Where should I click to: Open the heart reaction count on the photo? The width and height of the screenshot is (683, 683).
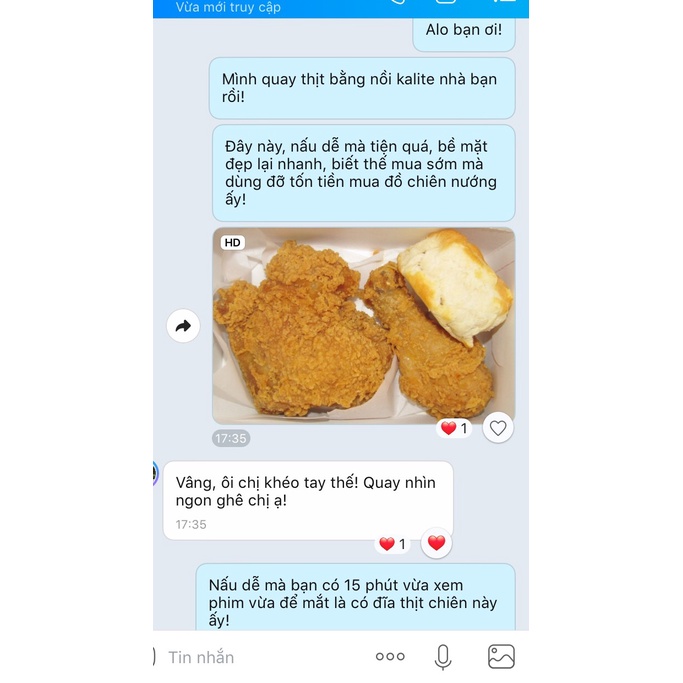pyautogui.click(x=454, y=428)
